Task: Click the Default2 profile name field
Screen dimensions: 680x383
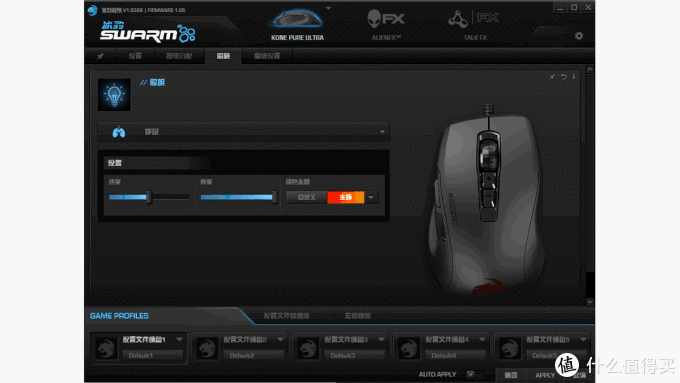Action: (253, 356)
